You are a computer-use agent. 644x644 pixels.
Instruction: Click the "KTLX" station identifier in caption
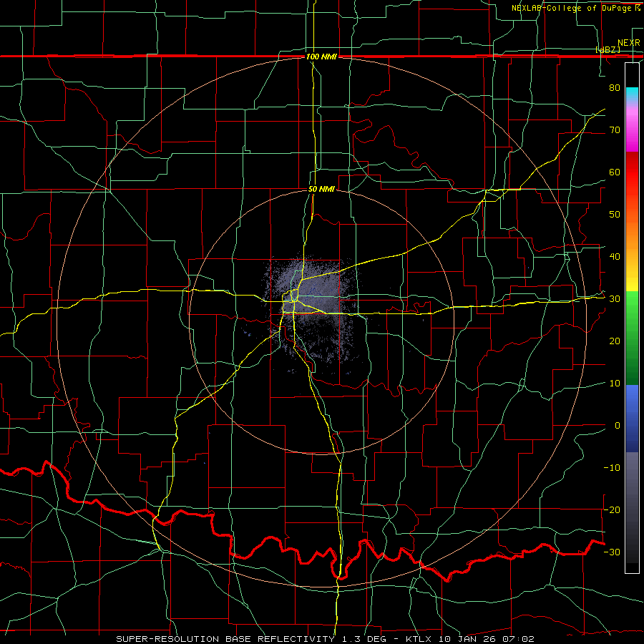pos(420,639)
